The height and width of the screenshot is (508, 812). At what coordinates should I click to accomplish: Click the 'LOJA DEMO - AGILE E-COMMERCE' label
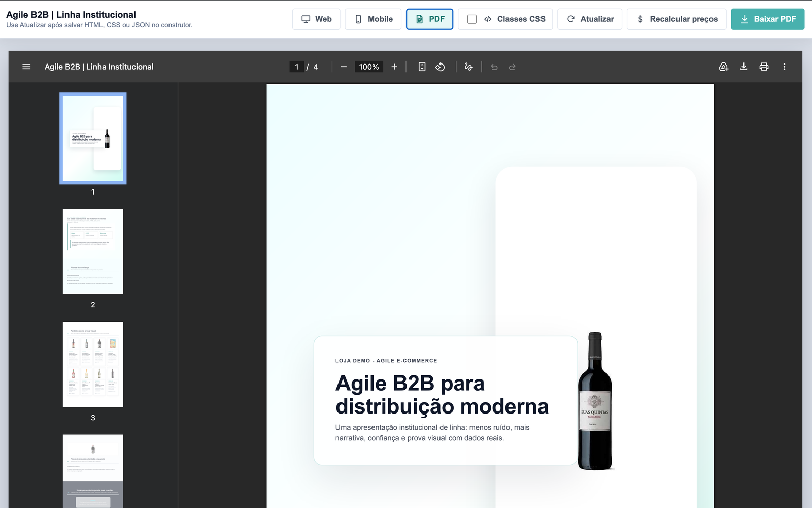pyautogui.click(x=386, y=361)
